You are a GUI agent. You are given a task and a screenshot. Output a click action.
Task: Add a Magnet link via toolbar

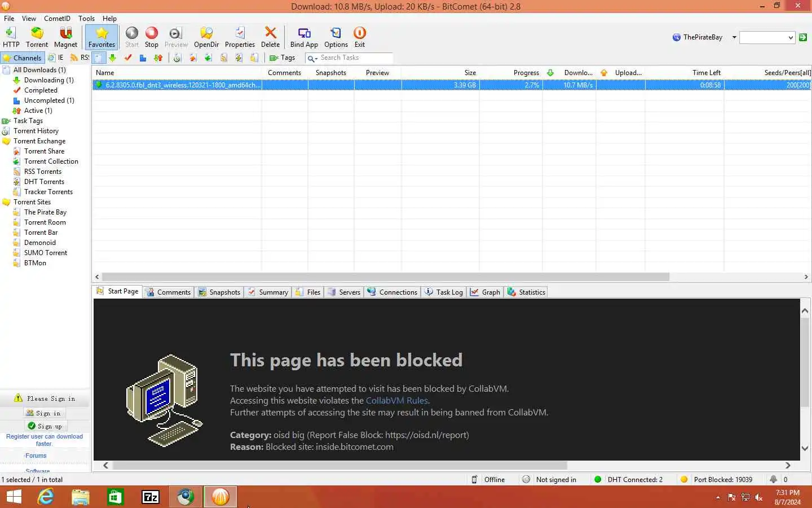tap(65, 37)
